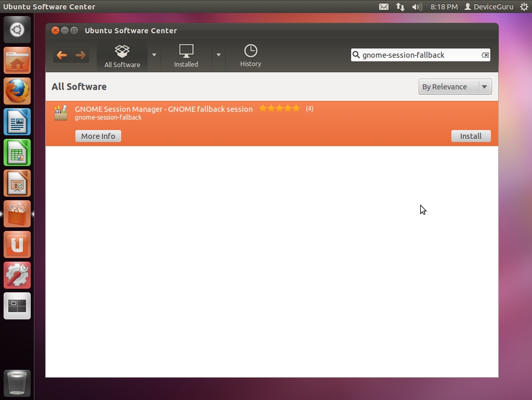
Task: Click More Info for GNOME Session Manager
Action: pos(98,136)
